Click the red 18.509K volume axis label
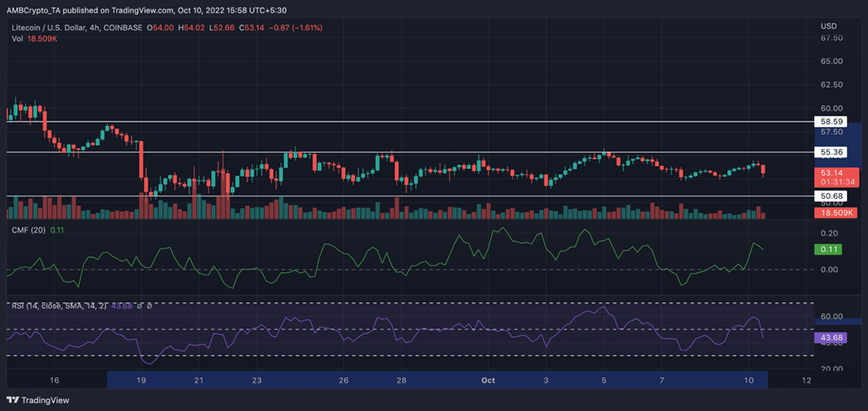Screen dimensions: 868x411 coord(836,212)
